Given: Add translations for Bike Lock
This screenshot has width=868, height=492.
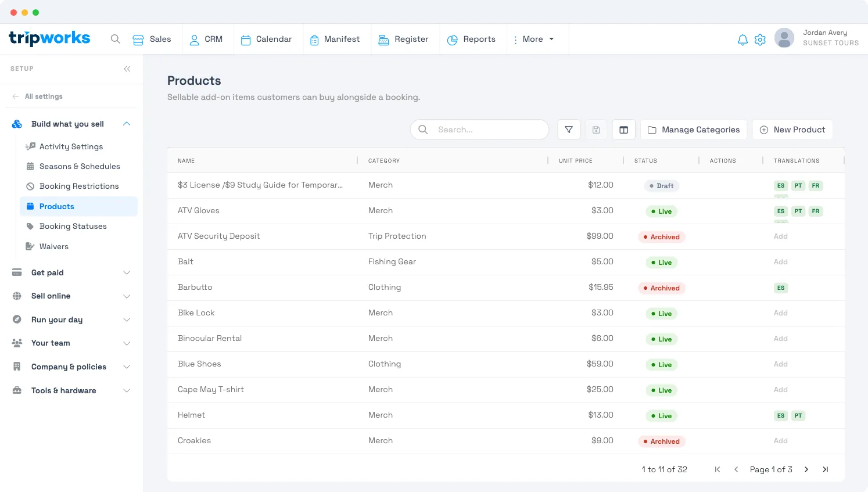Looking at the screenshot, I should [x=781, y=313].
